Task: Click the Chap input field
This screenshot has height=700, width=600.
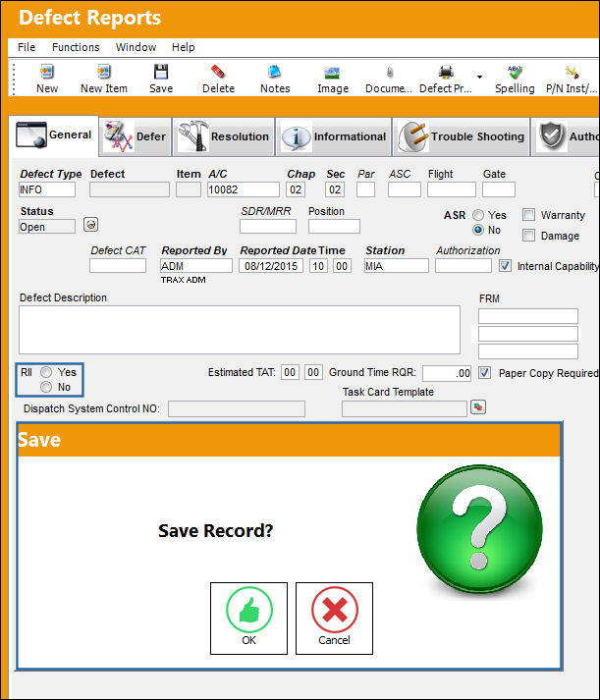Action: 296,189
